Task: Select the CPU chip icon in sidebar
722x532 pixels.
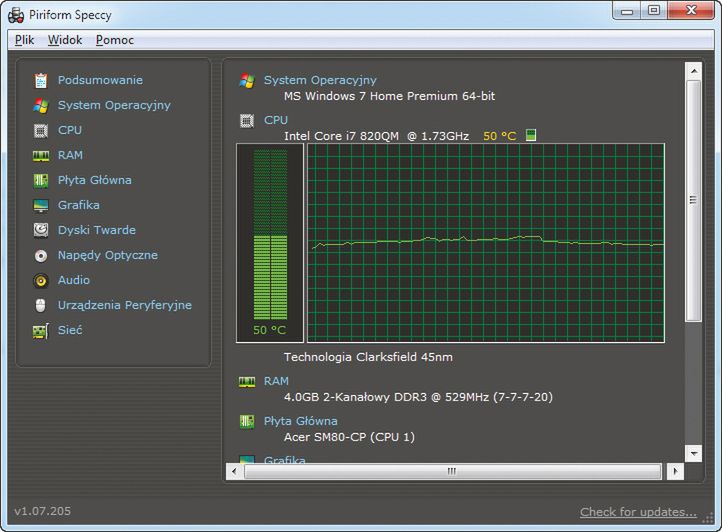Action: [40, 130]
